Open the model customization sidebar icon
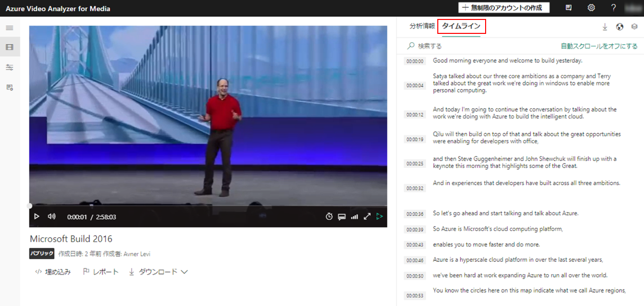The height and width of the screenshot is (306, 644). point(9,87)
